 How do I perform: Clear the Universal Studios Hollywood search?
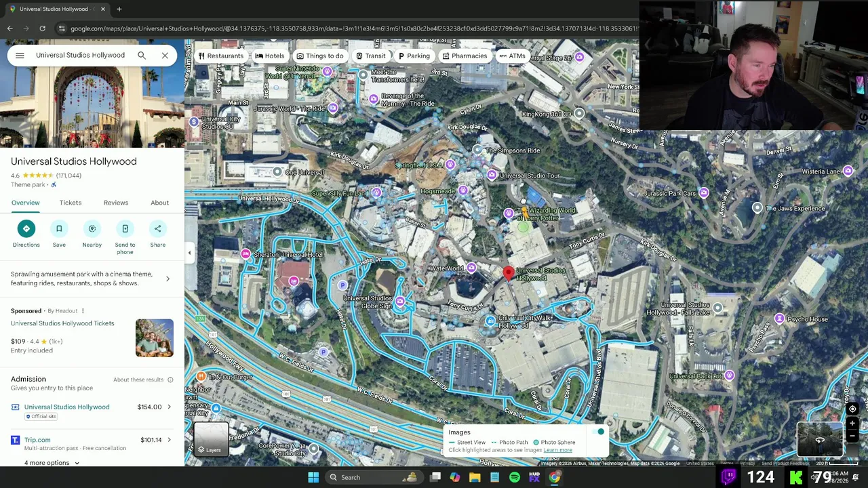(165, 56)
